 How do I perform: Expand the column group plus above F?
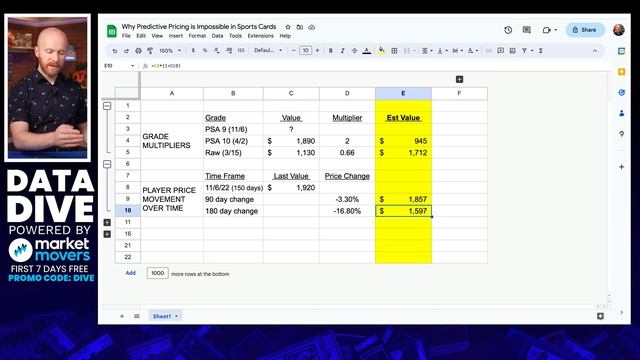coord(459,79)
